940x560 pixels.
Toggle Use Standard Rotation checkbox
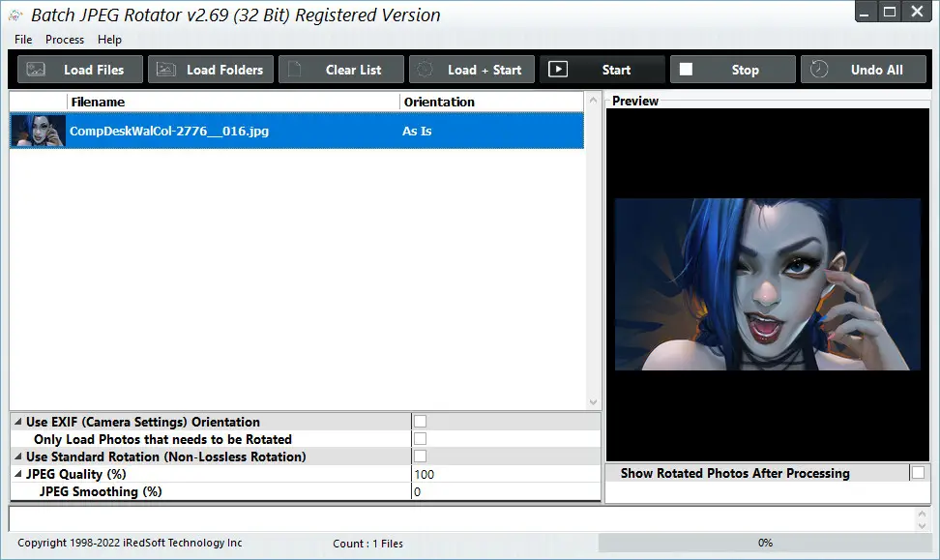tap(421, 457)
